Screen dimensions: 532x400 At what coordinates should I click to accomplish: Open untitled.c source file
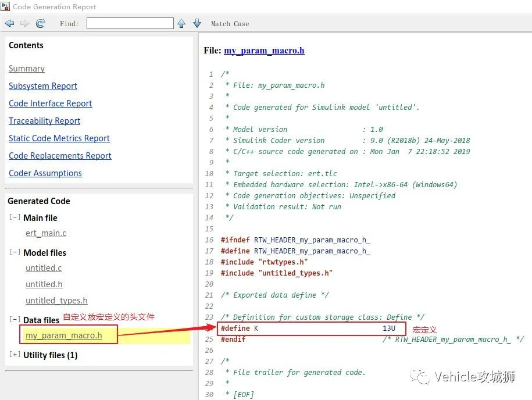click(44, 268)
